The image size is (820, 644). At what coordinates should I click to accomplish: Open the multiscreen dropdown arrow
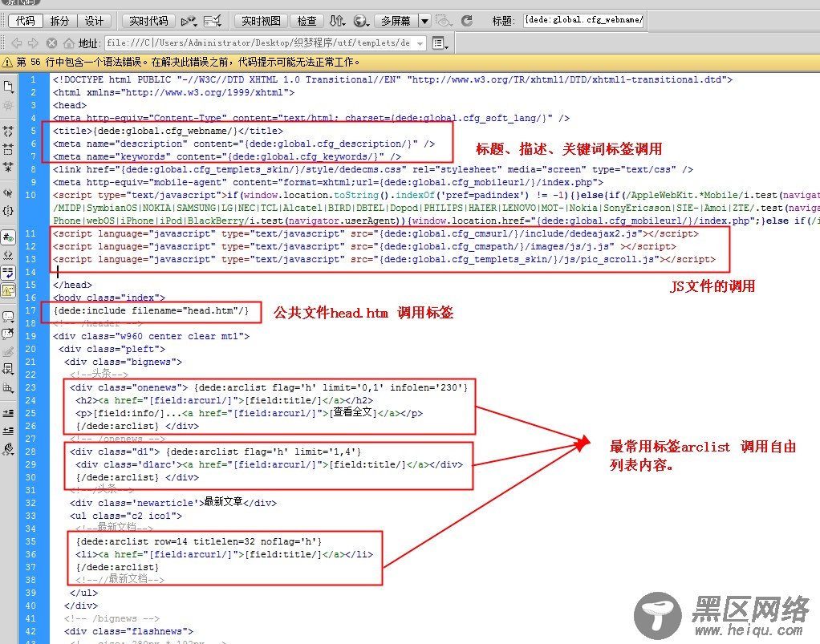pos(424,21)
